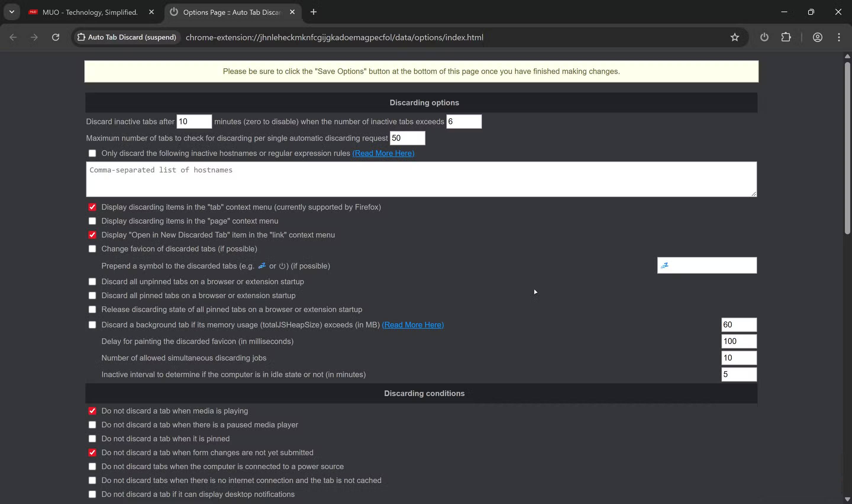The image size is (852, 504).
Task: Expand the tab search dropdown arrow
Action: click(x=12, y=12)
